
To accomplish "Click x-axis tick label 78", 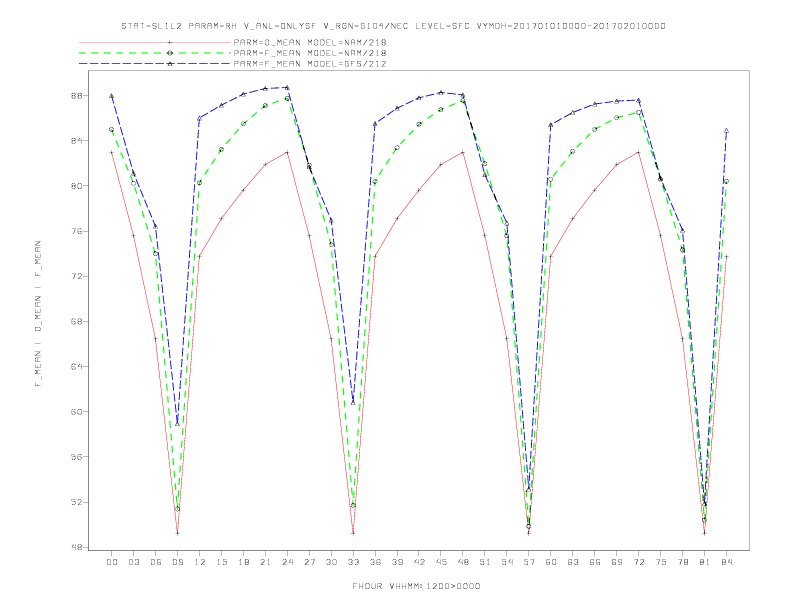I will (683, 562).
